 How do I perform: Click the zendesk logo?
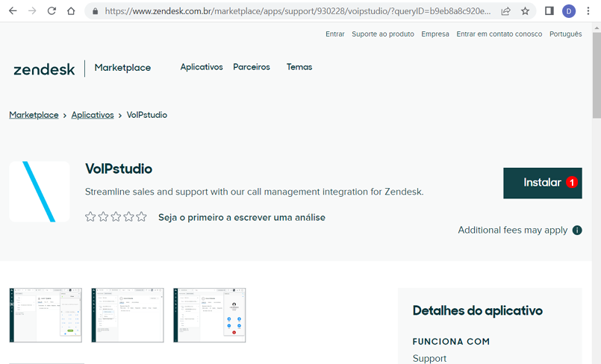click(x=44, y=69)
